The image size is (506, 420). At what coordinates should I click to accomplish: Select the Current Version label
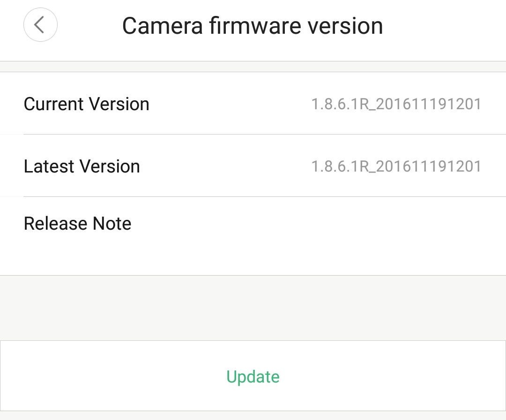click(86, 104)
